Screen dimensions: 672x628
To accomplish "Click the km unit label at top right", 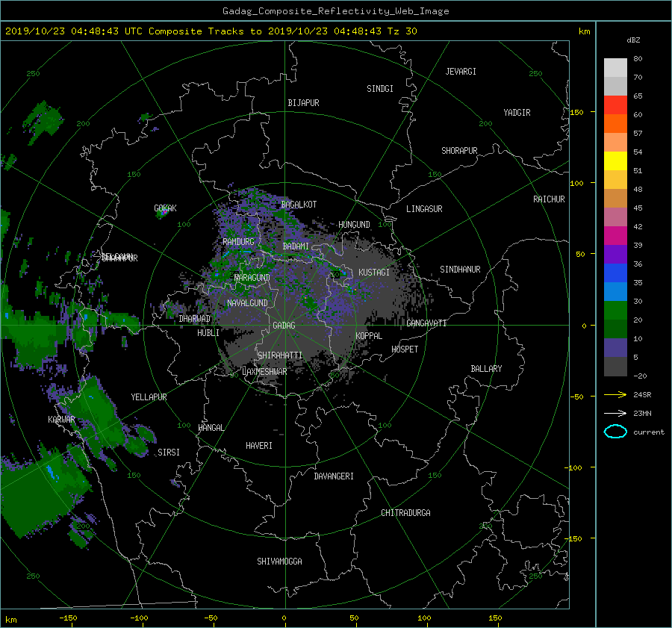I will tap(585, 31).
